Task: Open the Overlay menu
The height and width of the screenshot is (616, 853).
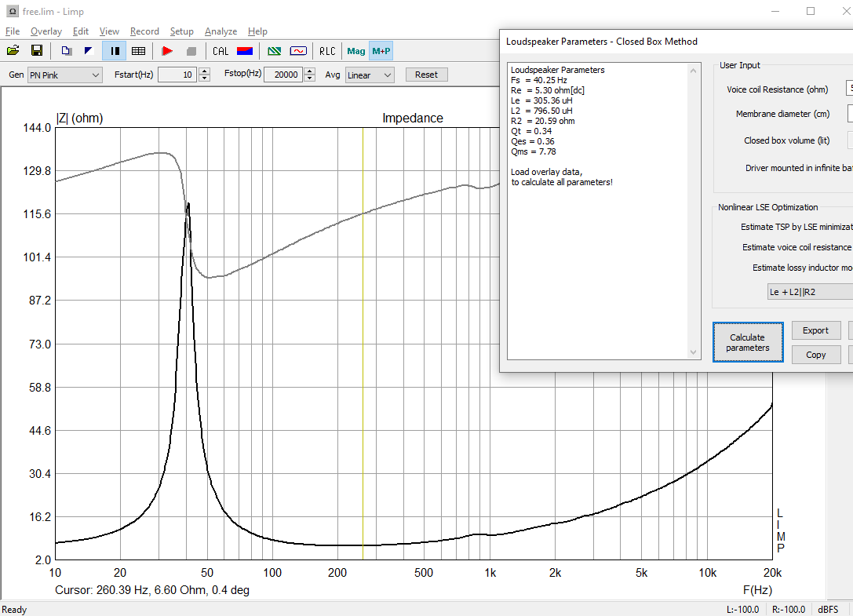Action: point(46,31)
